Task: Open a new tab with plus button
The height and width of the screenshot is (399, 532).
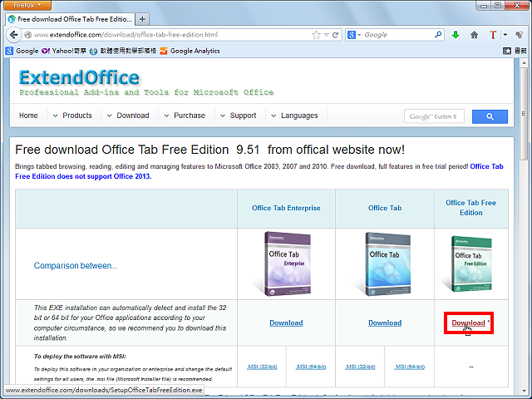Action: click(x=142, y=19)
